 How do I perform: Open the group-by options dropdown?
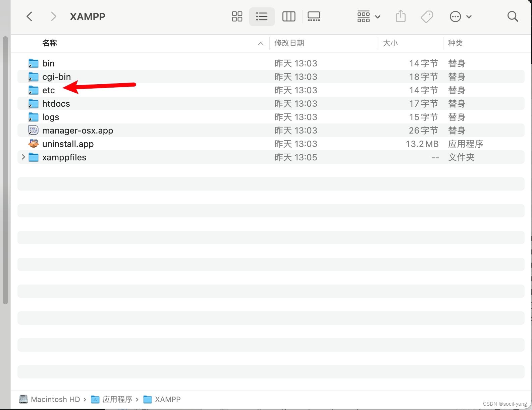[x=369, y=16]
